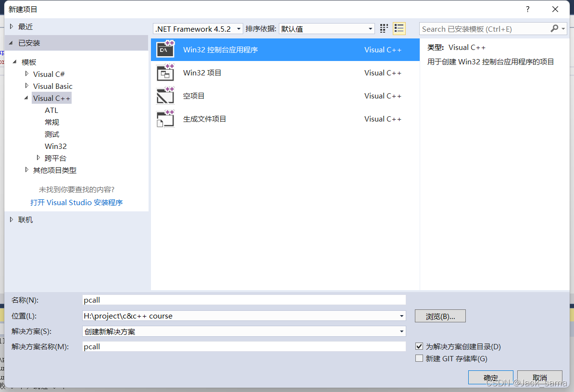The image size is (574, 392).
Task: Click the 最近 label
Action: pos(25,27)
